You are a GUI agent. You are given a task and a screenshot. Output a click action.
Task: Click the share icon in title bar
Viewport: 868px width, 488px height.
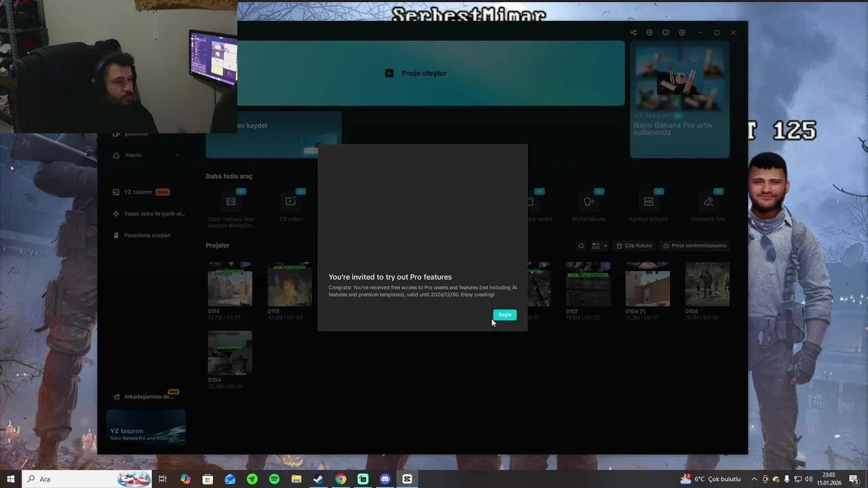pos(633,33)
